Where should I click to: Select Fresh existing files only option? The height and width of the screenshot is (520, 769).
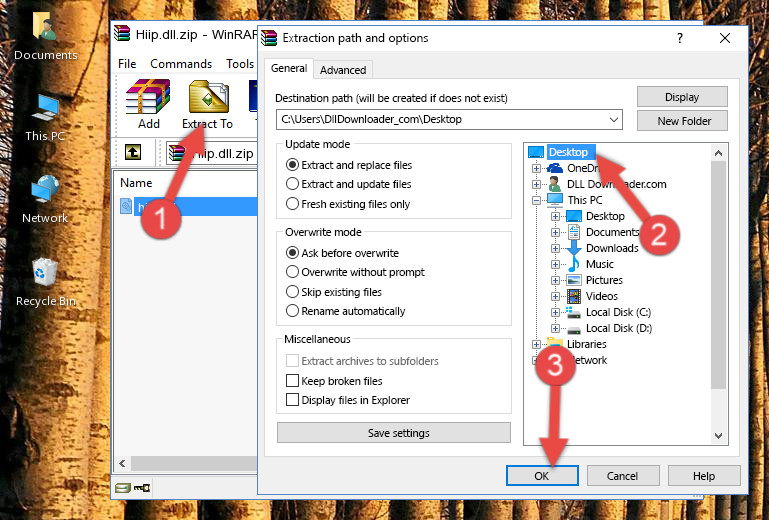(x=292, y=204)
